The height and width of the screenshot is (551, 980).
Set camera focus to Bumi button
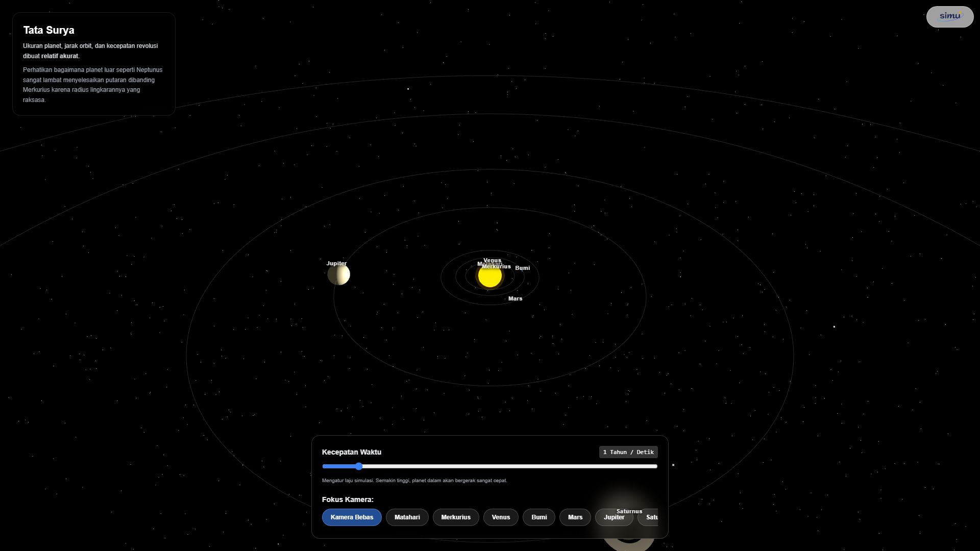click(x=539, y=517)
